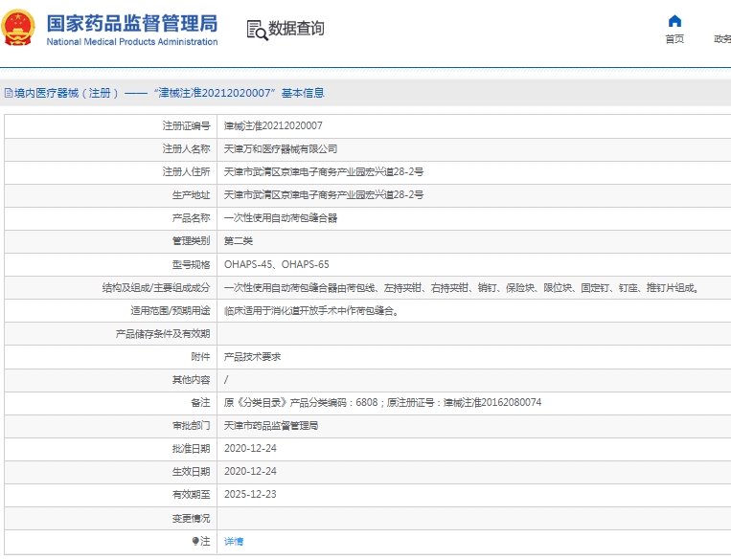
Task: Click the 结构及组成 description text
Action: click(x=461, y=288)
